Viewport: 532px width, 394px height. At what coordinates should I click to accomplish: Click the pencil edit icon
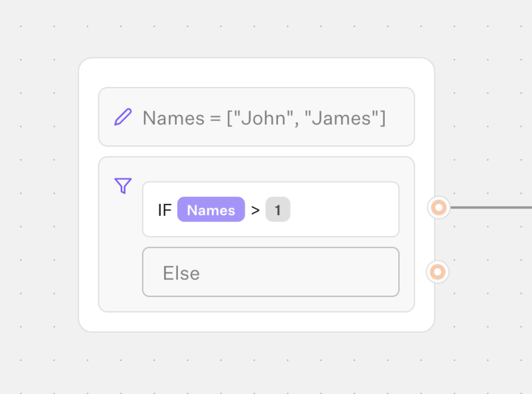pos(123,117)
